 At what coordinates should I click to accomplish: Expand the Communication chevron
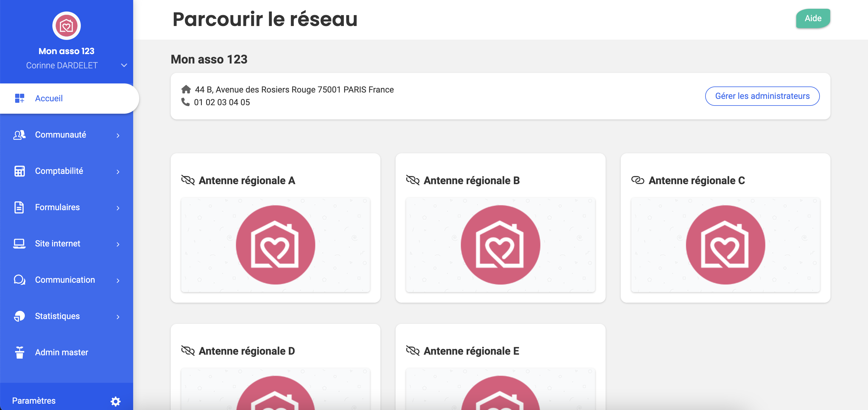(118, 280)
